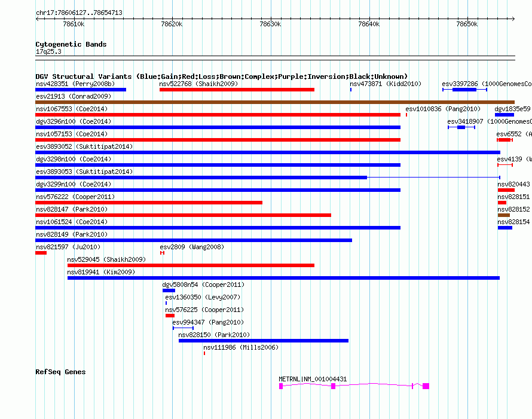Click the nsv428351 (Perry2008b) variant label
The width and height of the screenshot is (532, 419).
pos(75,84)
